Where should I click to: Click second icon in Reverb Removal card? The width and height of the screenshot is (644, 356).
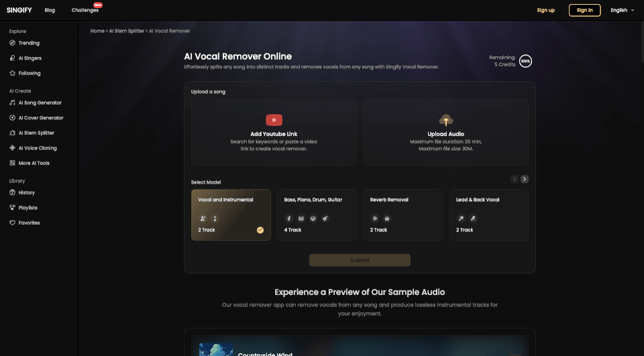pyautogui.click(x=387, y=219)
